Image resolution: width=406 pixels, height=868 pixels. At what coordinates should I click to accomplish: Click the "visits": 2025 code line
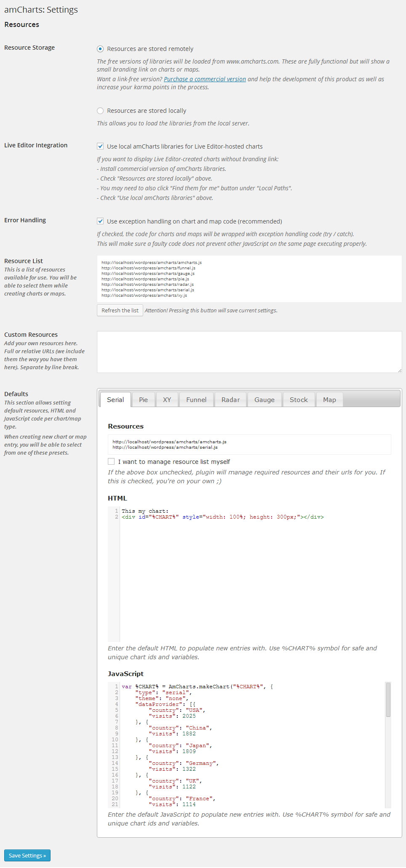click(172, 716)
